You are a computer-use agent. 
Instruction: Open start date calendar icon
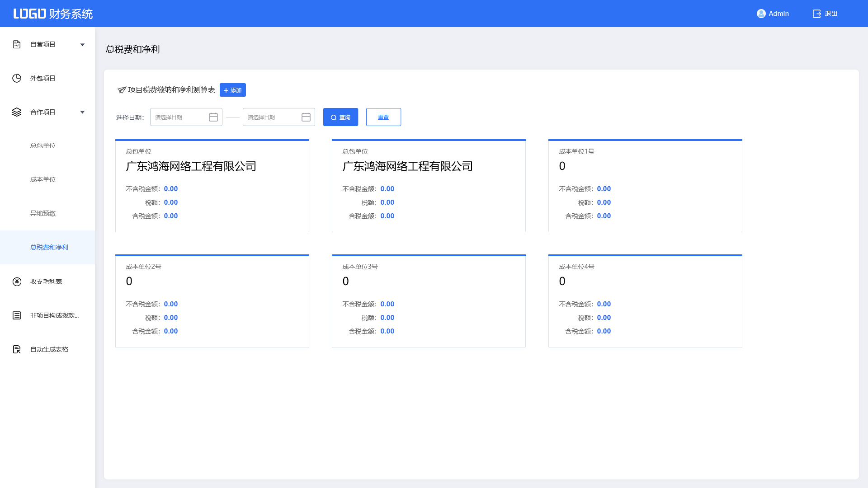(x=213, y=117)
